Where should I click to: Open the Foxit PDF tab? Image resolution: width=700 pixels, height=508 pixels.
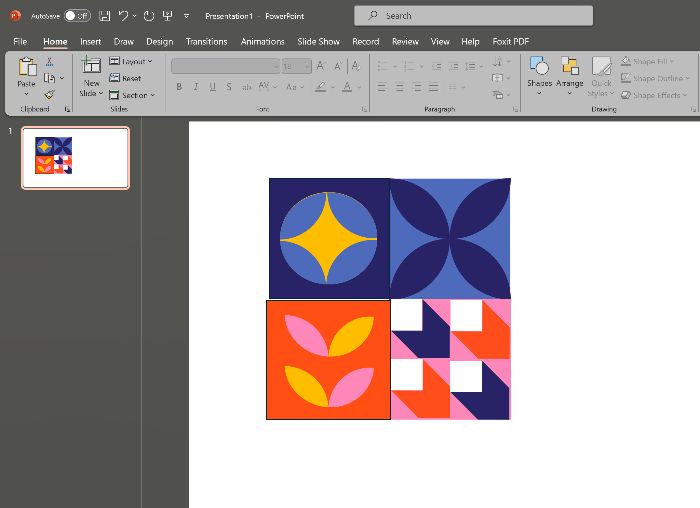click(511, 42)
